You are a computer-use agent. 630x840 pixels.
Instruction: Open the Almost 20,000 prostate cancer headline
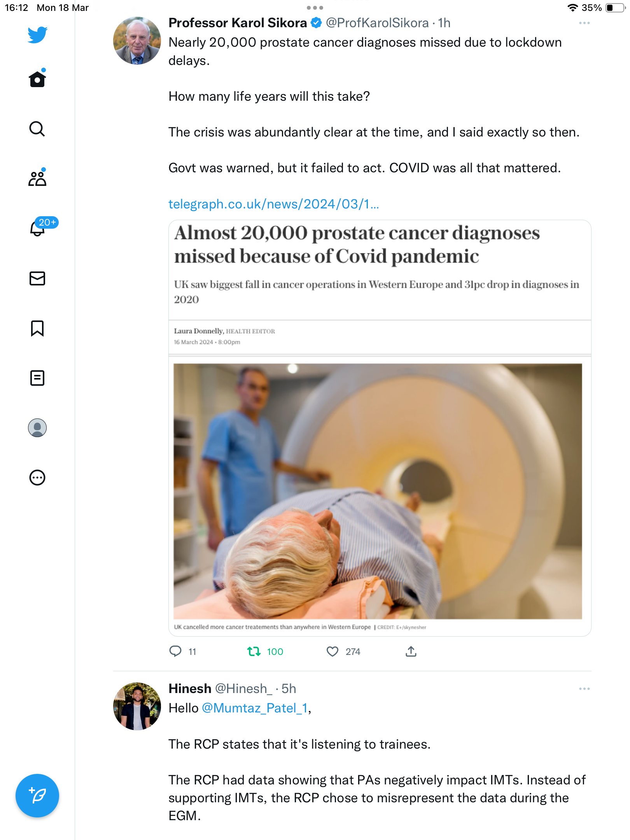point(357,244)
